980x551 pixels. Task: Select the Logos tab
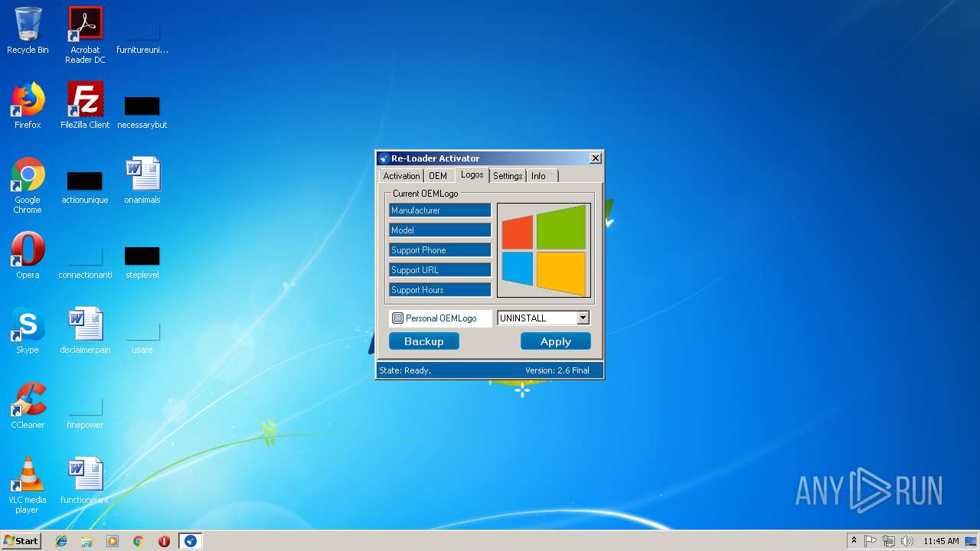coord(472,174)
